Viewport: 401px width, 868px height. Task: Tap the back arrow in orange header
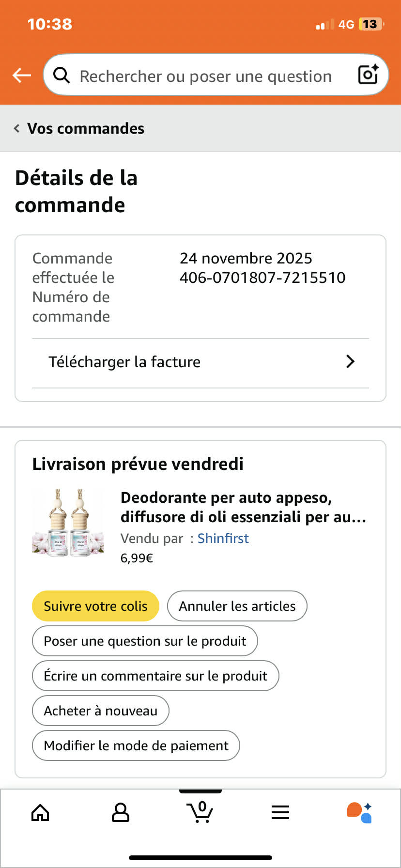pos(22,75)
